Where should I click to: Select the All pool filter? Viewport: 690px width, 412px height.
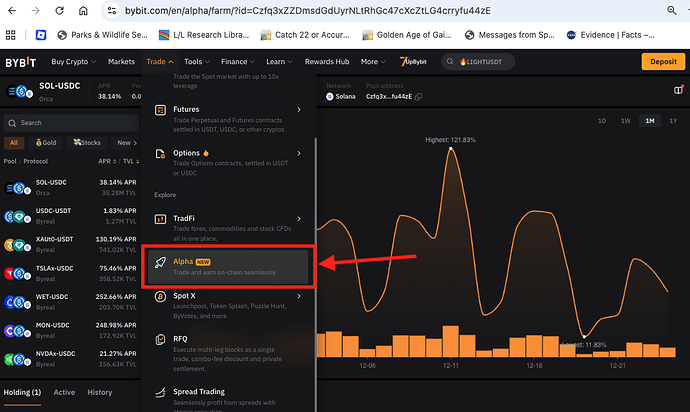point(14,143)
